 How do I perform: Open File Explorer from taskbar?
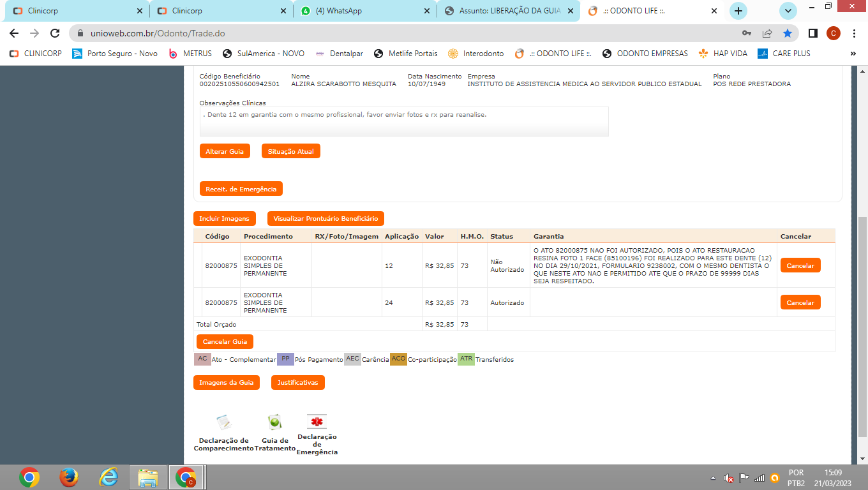click(148, 477)
